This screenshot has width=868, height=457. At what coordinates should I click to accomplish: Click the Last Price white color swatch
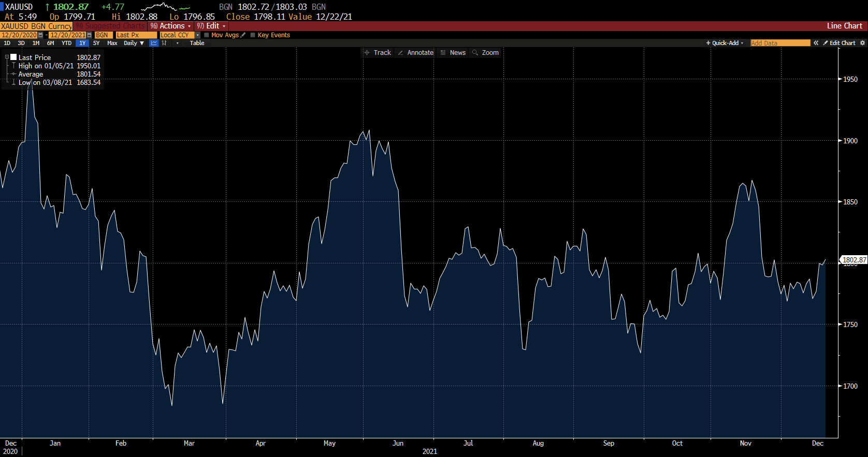[x=14, y=57]
